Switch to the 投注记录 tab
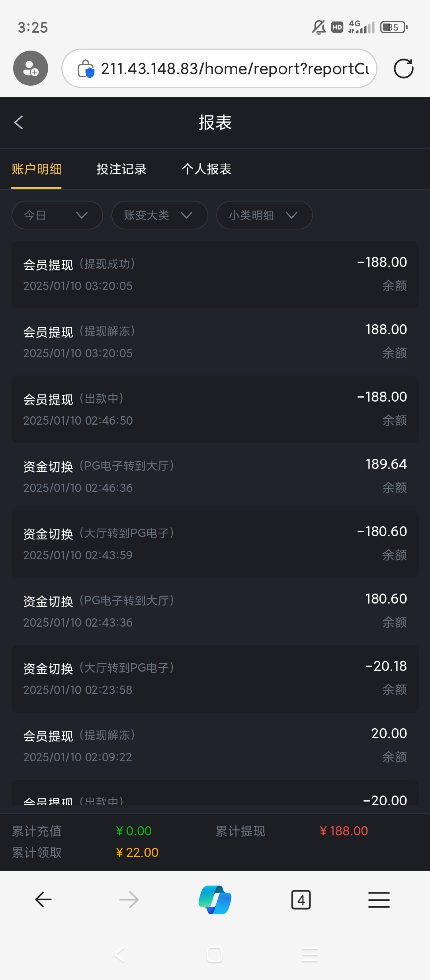The width and height of the screenshot is (430, 980). click(x=121, y=169)
